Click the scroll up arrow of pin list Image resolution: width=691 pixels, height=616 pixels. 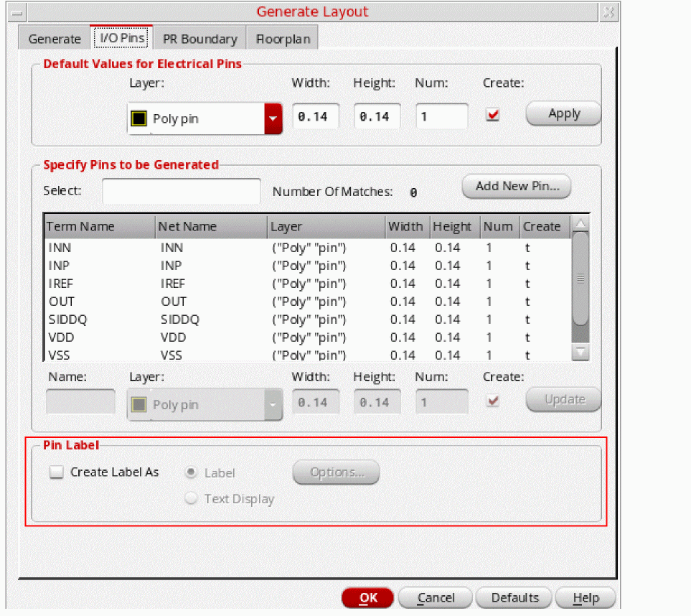(x=580, y=223)
